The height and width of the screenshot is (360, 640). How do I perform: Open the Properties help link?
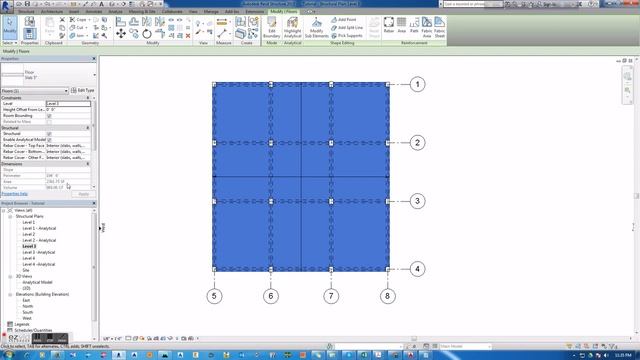[x=14, y=194]
